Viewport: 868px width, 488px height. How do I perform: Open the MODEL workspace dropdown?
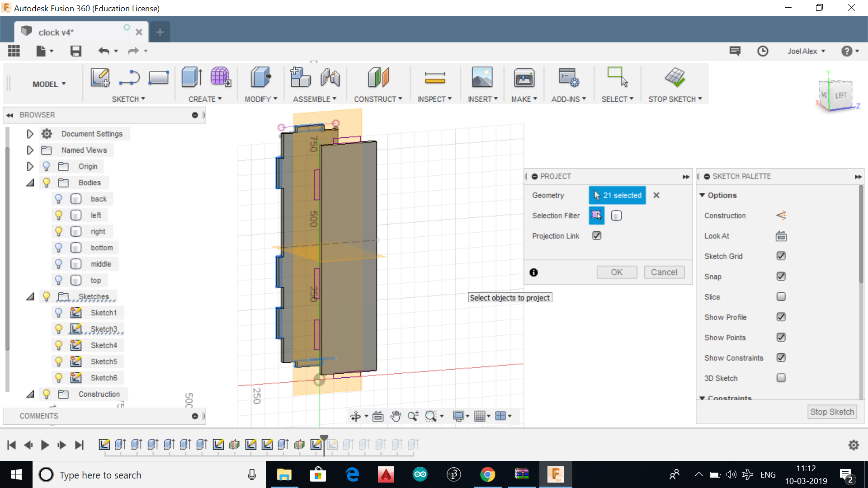(x=49, y=84)
